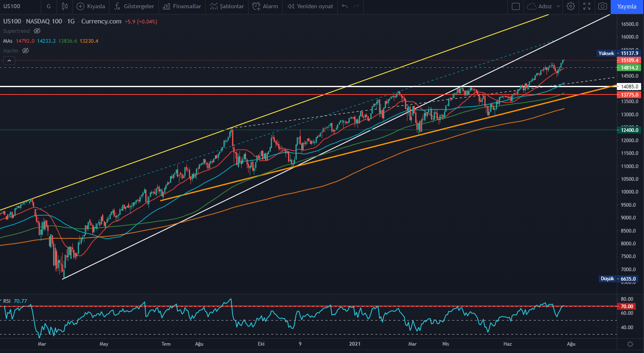Screen dimensions: 644x353
Task: Select the MAs indicator legend
Action: [8, 41]
